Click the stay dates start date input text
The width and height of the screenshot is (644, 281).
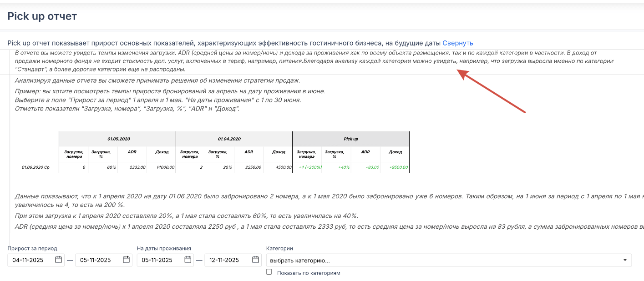(157, 260)
